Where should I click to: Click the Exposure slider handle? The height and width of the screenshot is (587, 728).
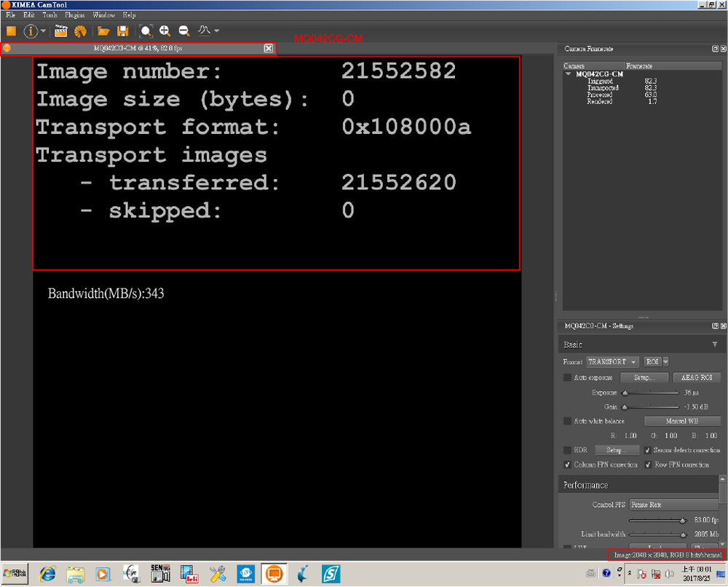click(625, 393)
